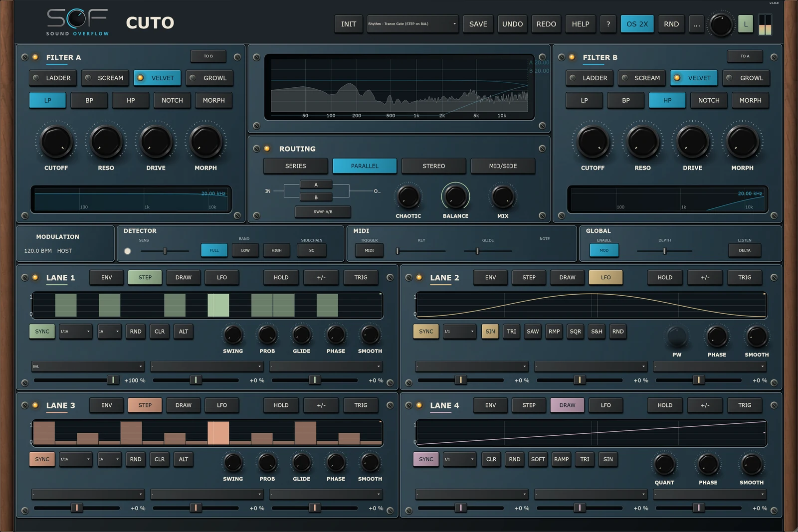Open Lane 1 rate dropdown 1/16
Image resolution: width=798 pixels, height=532 pixels.
(75, 332)
